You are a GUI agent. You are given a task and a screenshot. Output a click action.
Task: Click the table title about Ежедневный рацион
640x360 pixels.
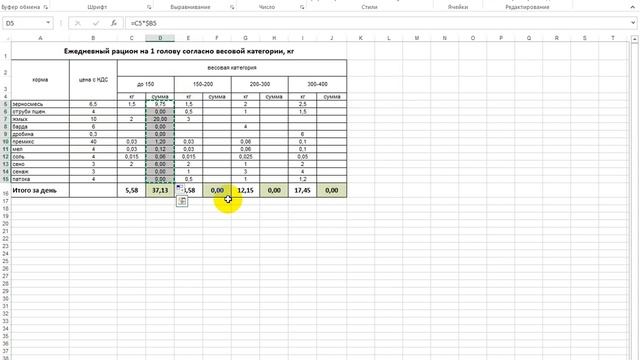179,51
